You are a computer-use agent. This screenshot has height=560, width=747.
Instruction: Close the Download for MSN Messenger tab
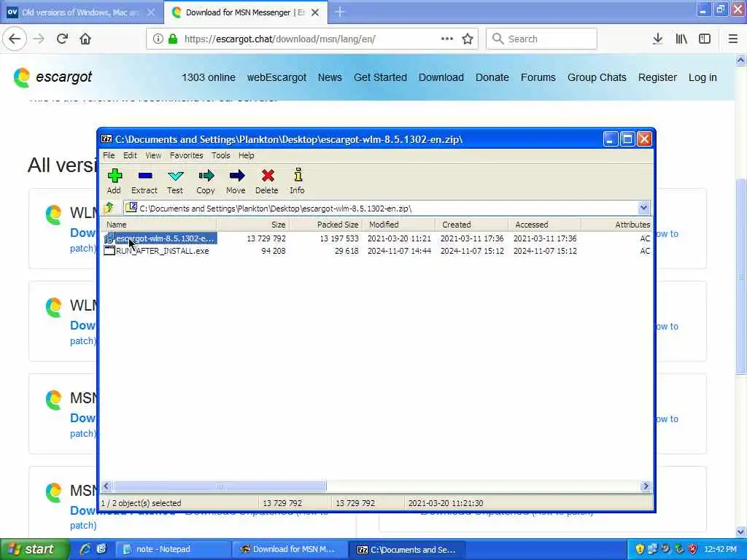coord(315,12)
